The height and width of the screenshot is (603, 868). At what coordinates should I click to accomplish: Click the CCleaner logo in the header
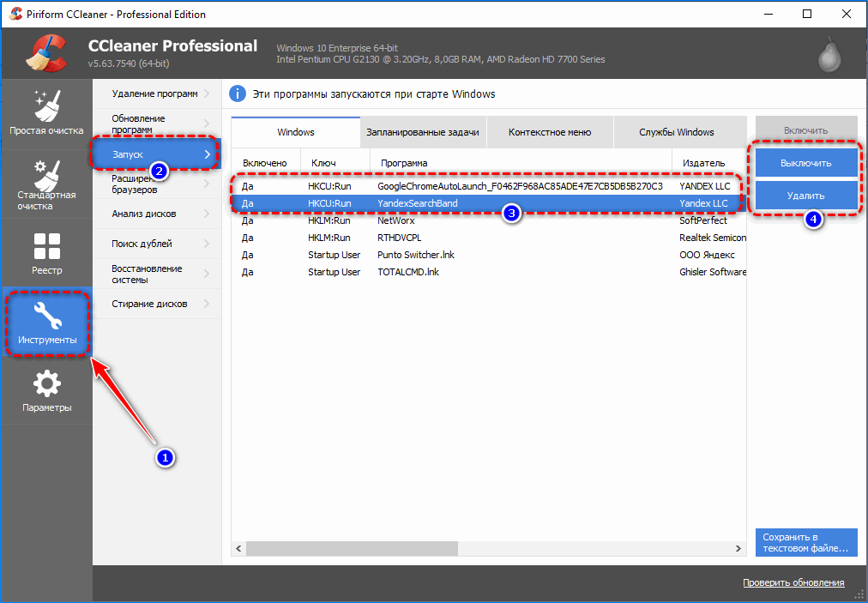pos(47,51)
